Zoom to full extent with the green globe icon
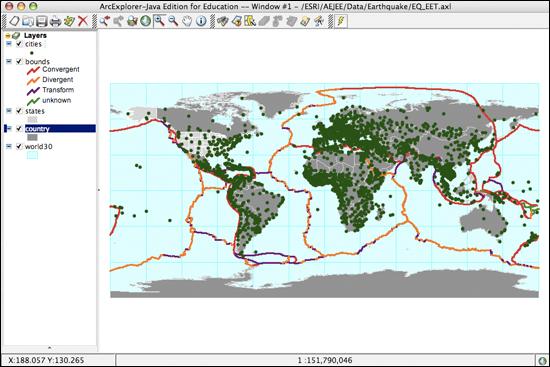 (x=146, y=21)
